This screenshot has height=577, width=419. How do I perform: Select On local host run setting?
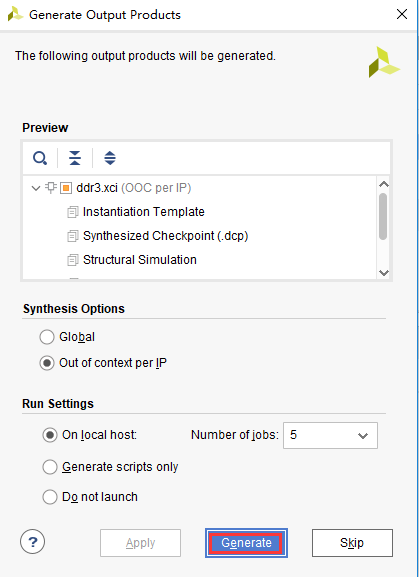tap(50, 435)
